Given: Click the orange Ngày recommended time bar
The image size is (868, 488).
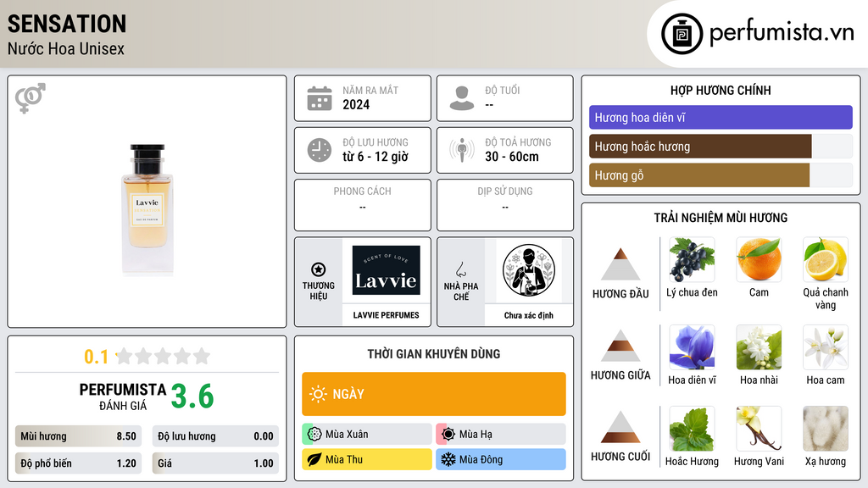Looking at the screenshot, I should click(434, 394).
